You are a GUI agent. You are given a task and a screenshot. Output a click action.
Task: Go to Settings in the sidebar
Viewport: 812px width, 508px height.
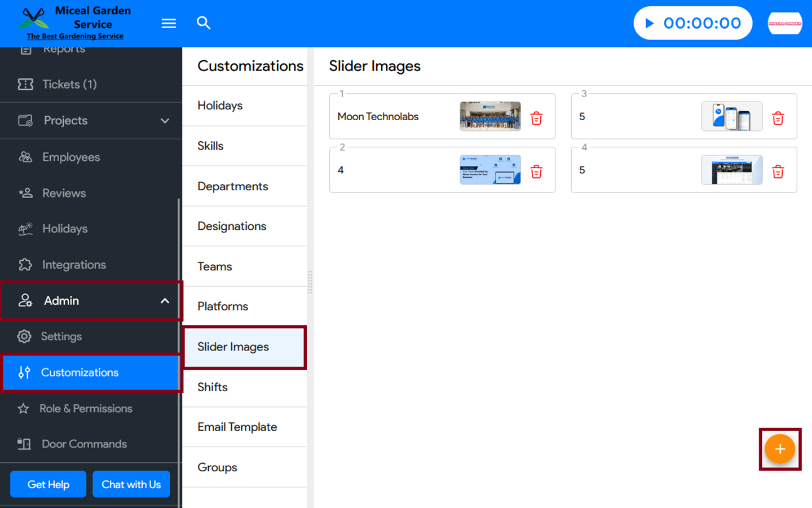pos(61,336)
